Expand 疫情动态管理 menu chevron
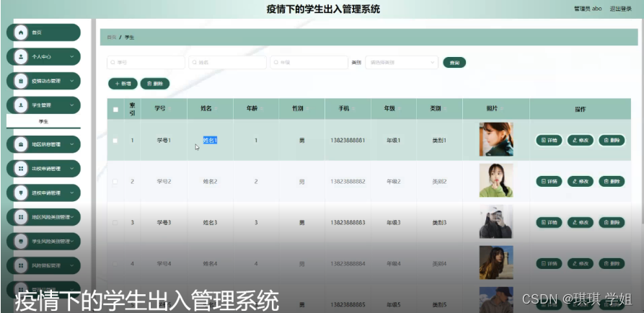Viewport: 644px width, 313px height. pos(72,81)
